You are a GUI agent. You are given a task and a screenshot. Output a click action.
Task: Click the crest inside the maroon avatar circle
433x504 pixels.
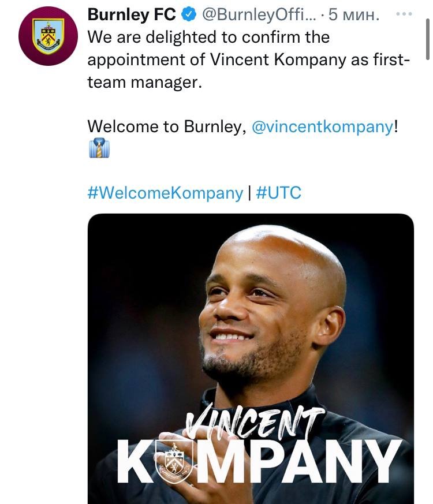(x=48, y=36)
